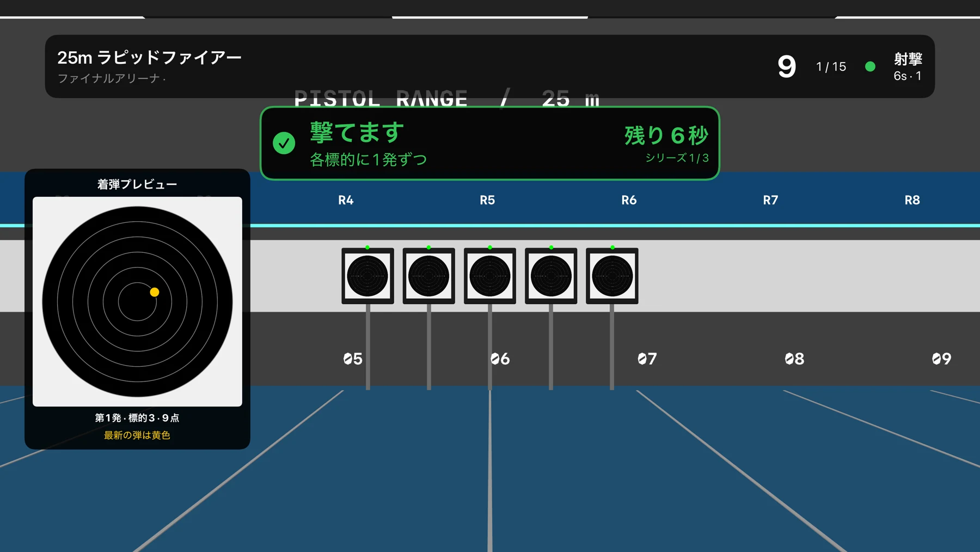Click the 08 firing point number
Screen dimensions: 980x552
pos(794,359)
